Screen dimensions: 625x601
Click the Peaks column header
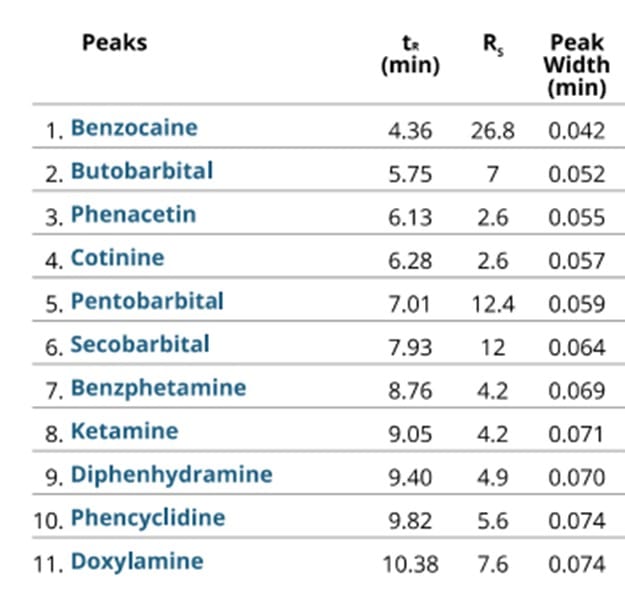tap(114, 43)
